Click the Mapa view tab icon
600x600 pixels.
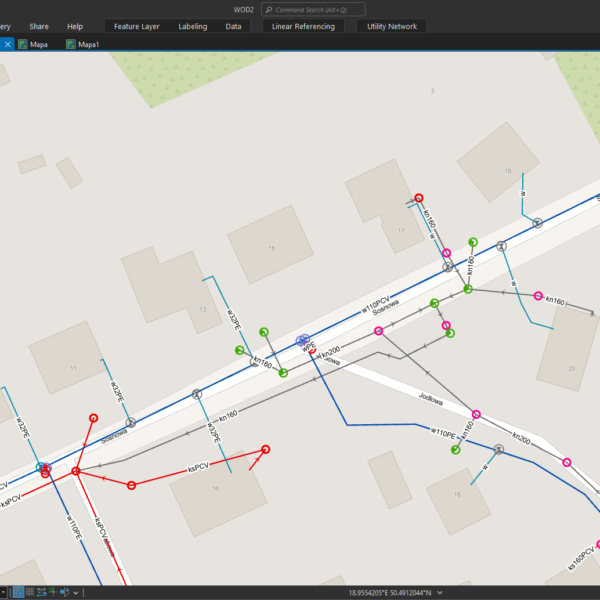23,44
